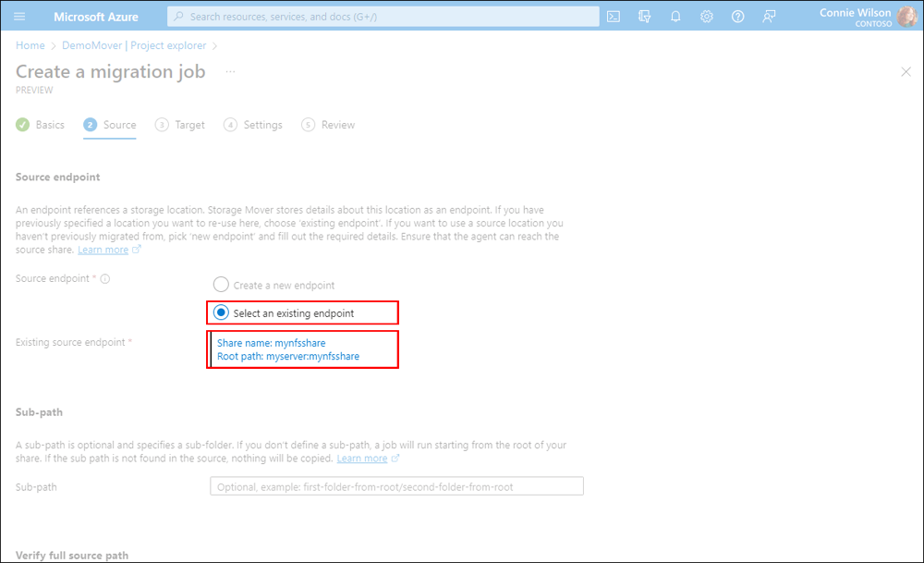This screenshot has height=563, width=924.
Task: Go to the Target step tab
Action: 180,125
